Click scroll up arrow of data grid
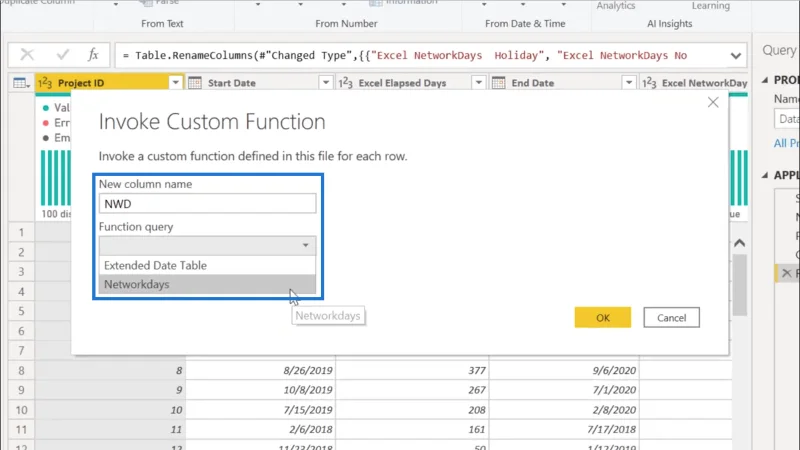800x450 pixels. tap(739, 243)
